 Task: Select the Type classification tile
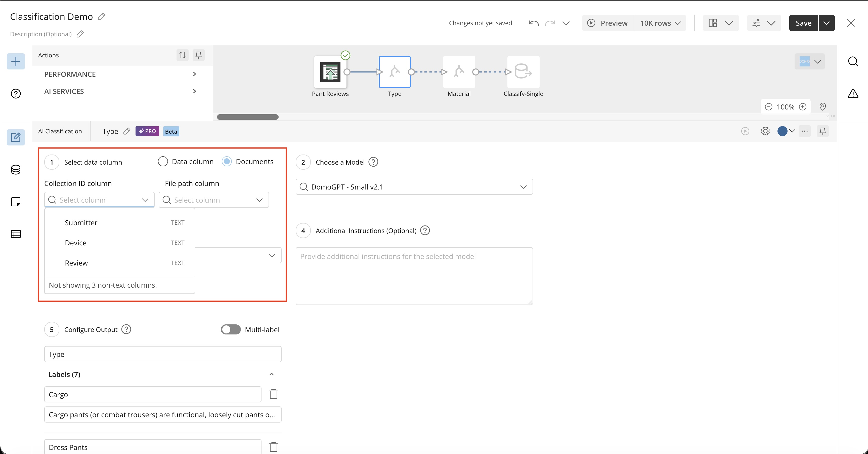click(395, 72)
